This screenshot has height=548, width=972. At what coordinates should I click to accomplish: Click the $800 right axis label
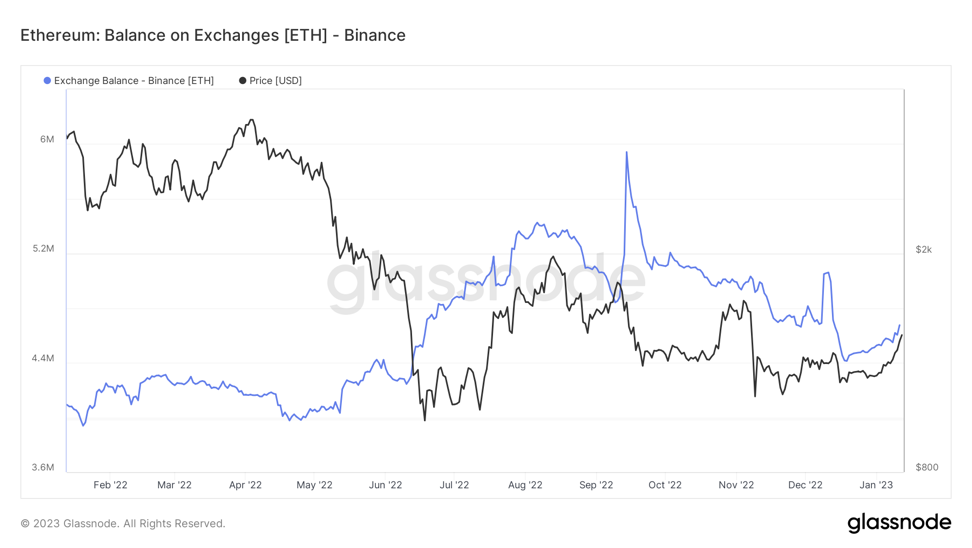point(926,467)
